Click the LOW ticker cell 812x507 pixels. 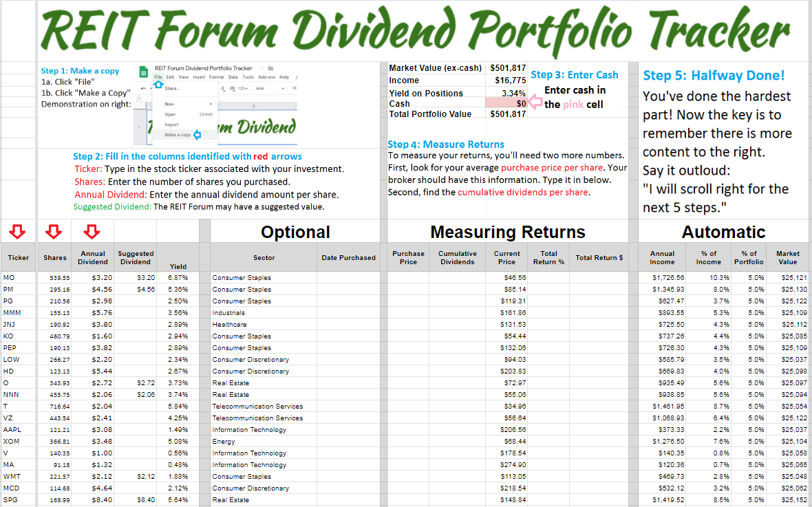pyautogui.click(x=18, y=359)
